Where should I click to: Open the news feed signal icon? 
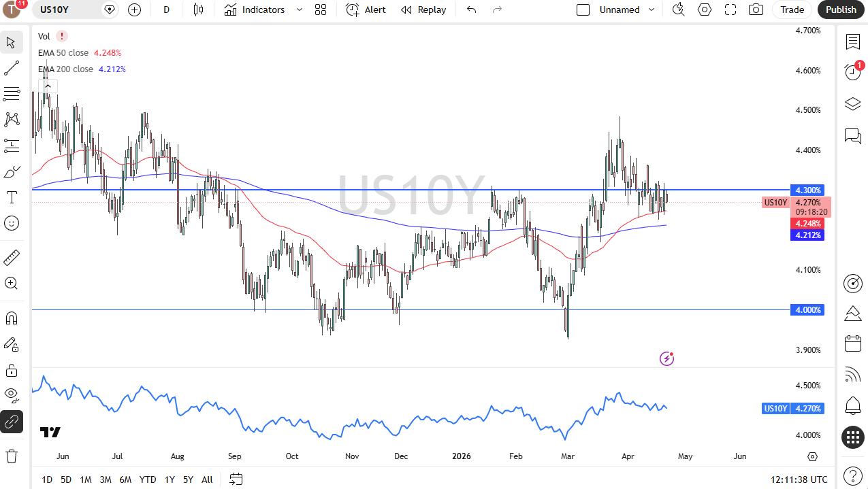[x=853, y=375]
